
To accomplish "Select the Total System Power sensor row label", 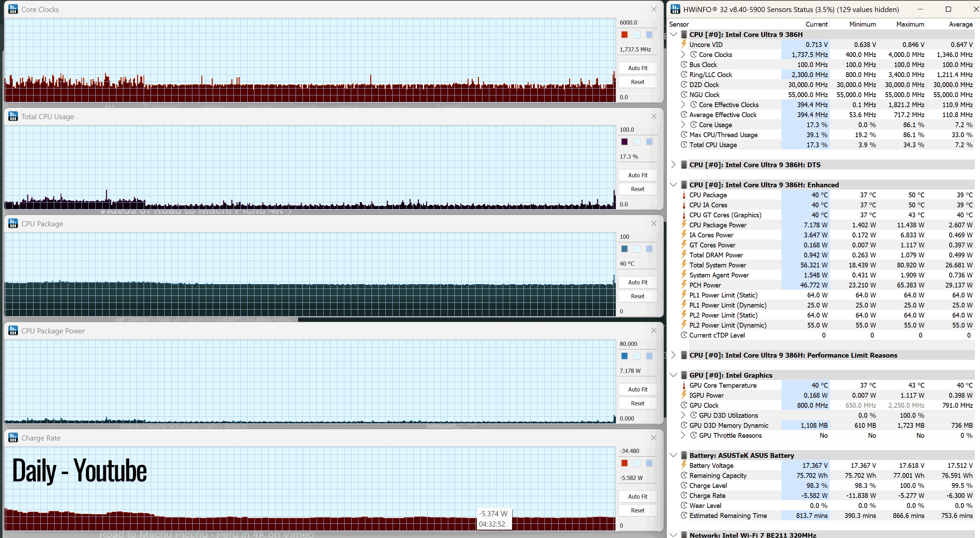I will click(x=718, y=265).
